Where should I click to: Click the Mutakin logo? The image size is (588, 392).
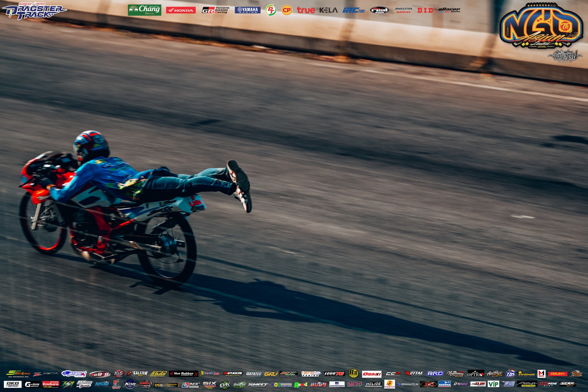(x=233, y=374)
